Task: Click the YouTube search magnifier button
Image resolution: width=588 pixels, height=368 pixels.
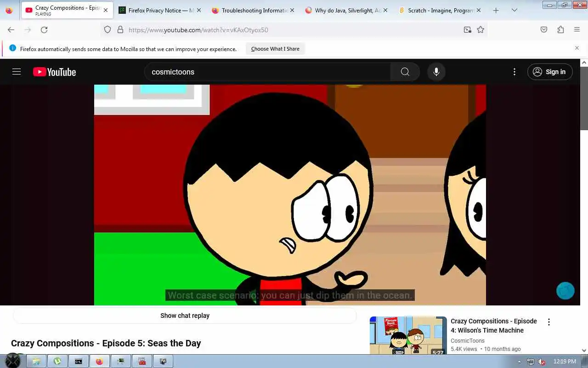Action: pos(405,72)
